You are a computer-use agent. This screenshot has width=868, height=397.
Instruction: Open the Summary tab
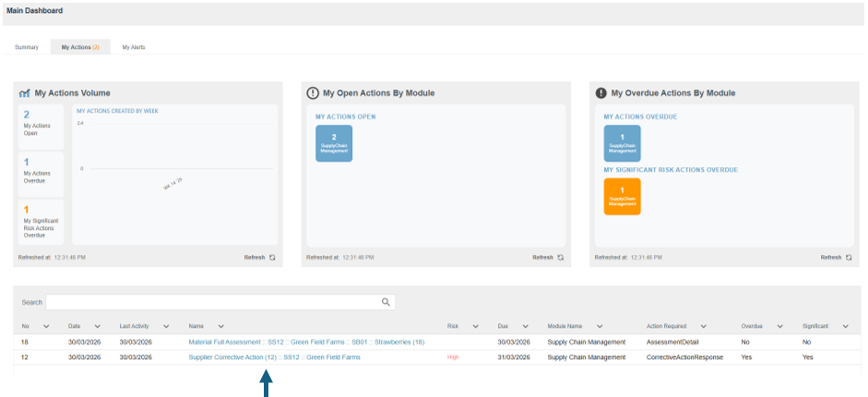pyautogui.click(x=27, y=47)
